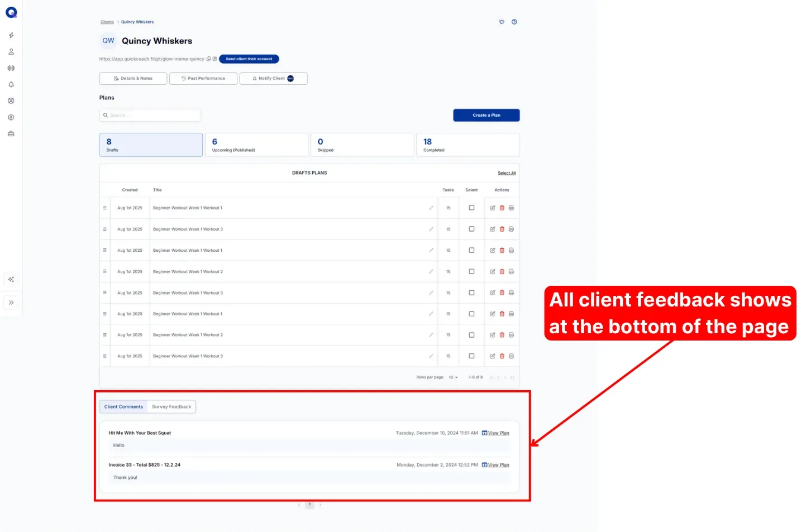Select page 1 under the comments list
The image size is (806, 532).
309,505
